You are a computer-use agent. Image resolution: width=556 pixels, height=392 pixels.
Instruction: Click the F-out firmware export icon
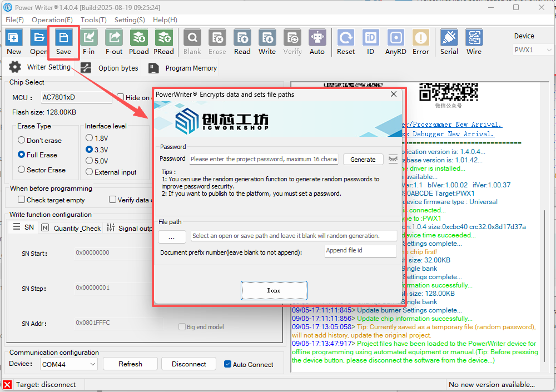tap(114, 37)
